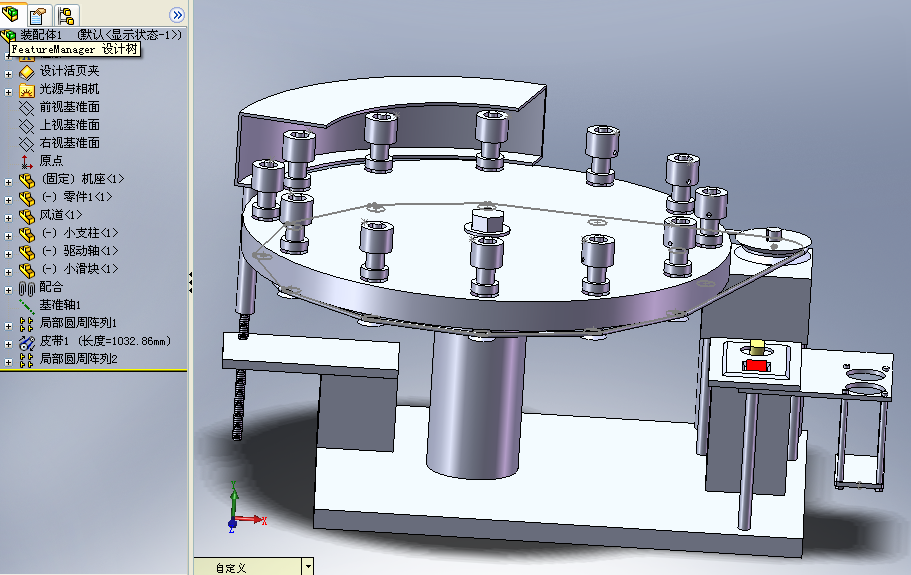Screen dimensions: 911x575
Task: Open the 自定义 dropdown arrow
Action: click(308, 567)
